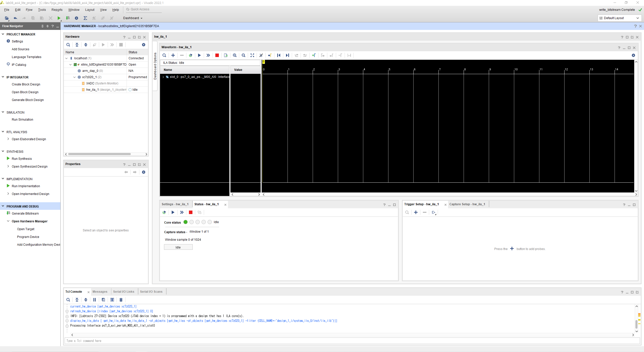Click the Tcl command input field

coord(352,341)
